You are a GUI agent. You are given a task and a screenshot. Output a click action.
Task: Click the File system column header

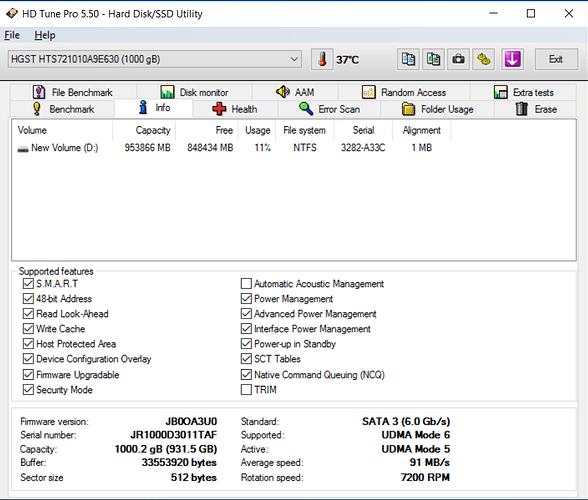(304, 130)
